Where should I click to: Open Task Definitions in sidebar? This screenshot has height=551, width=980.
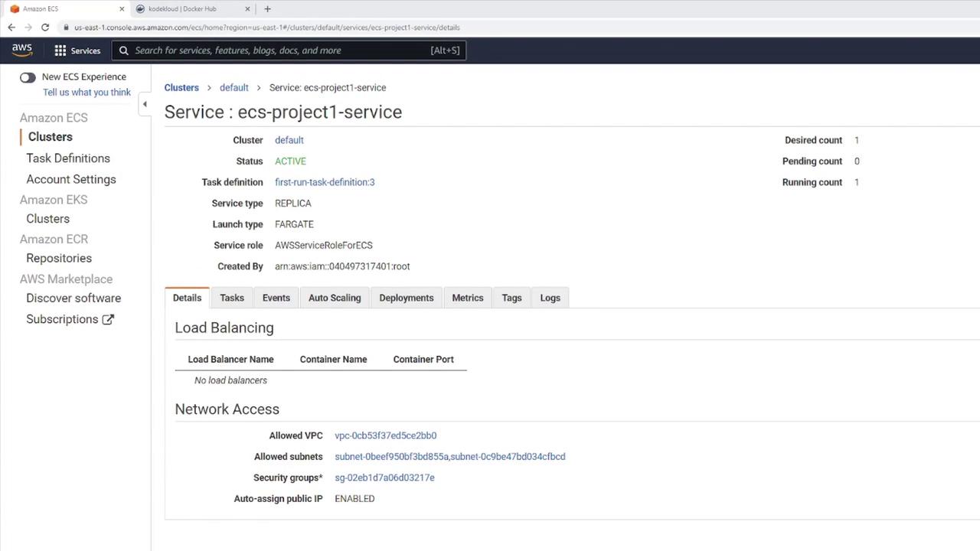pos(68,158)
